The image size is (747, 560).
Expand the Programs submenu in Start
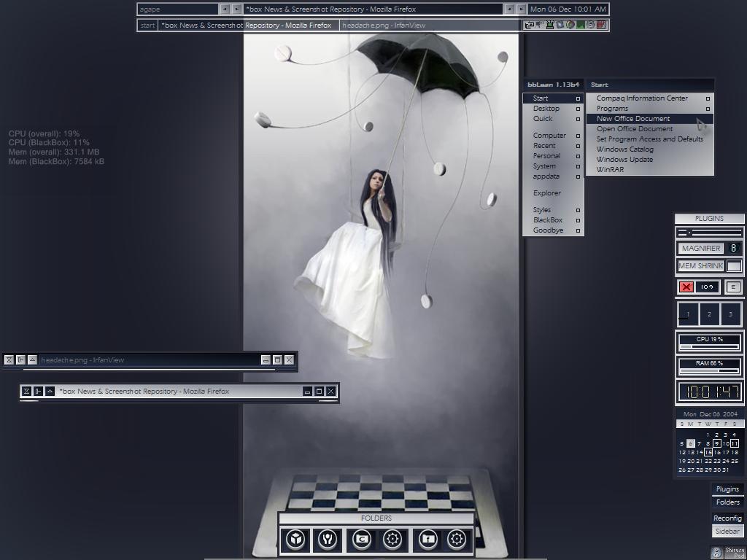point(650,109)
